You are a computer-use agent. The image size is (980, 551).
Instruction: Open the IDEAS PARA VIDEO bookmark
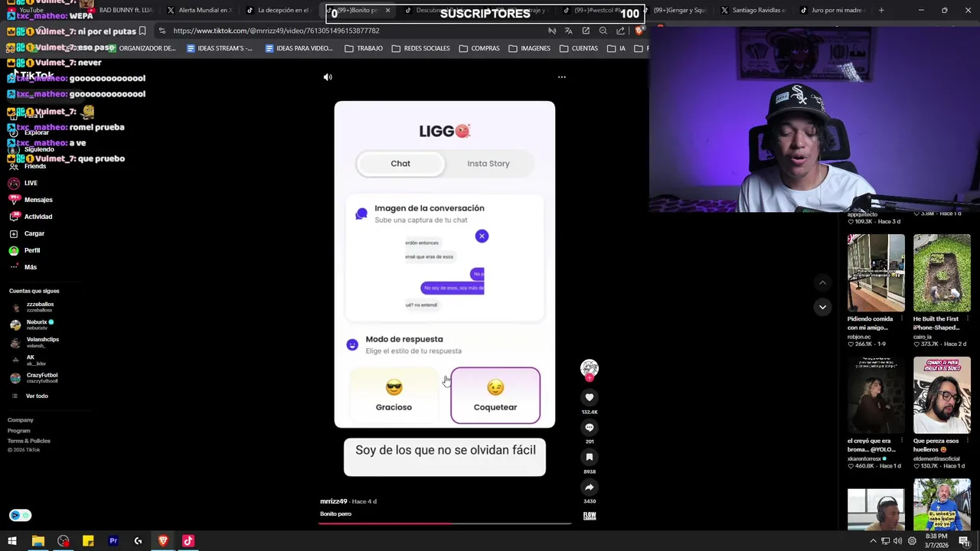pos(299,48)
